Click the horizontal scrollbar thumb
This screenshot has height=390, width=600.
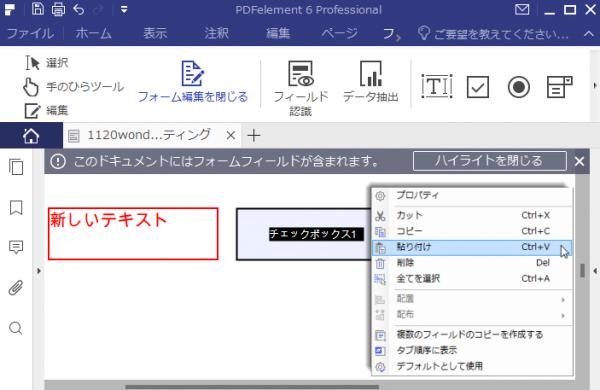click(253, 387)
